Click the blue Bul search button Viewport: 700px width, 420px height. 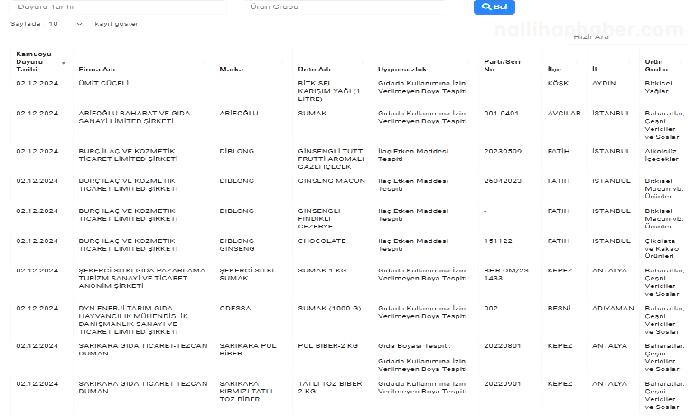click(494, 7)
